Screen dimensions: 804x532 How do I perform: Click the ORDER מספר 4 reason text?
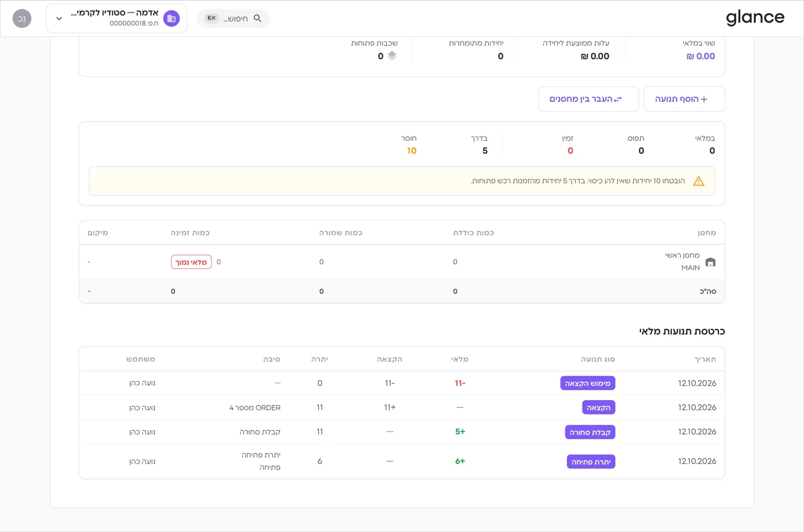tap(255, 407)
